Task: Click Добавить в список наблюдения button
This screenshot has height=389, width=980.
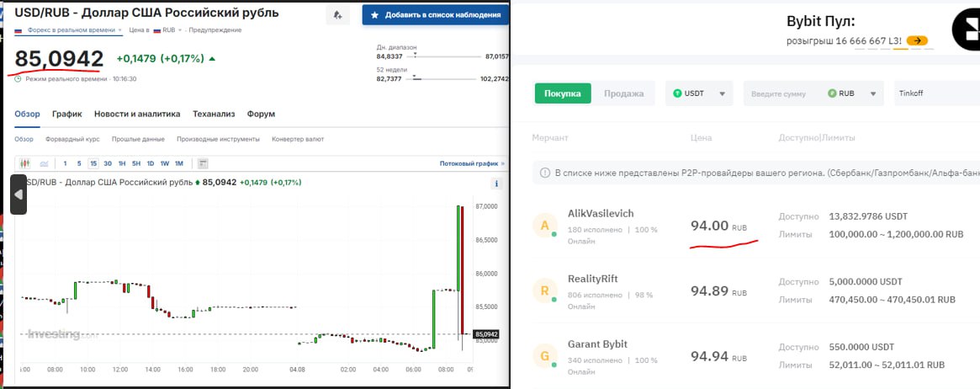Action: pos(435,15)
